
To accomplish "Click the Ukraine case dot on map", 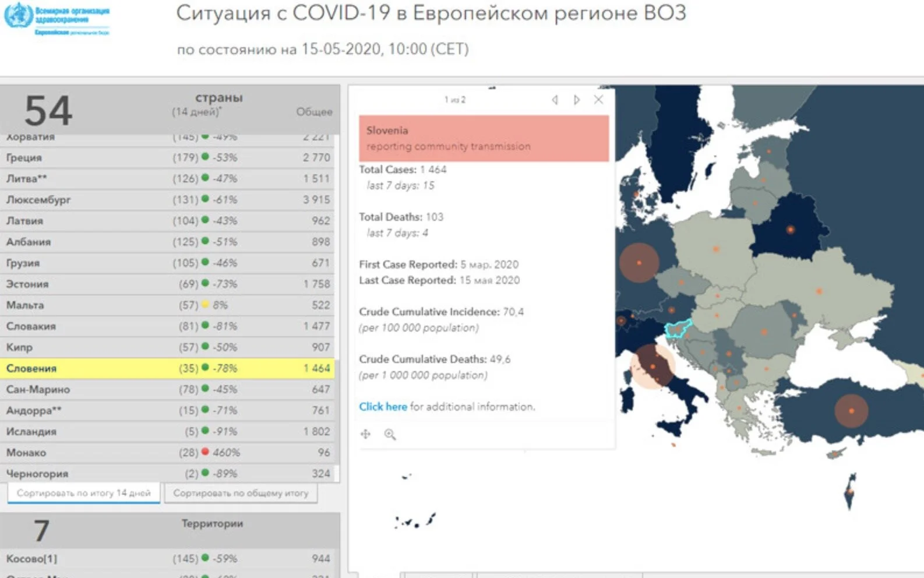I will tap(819, 291).
